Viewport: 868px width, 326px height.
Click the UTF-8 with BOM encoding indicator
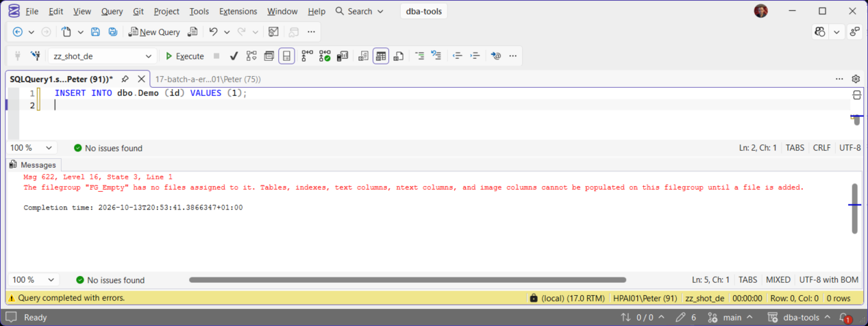coord(828,280)
